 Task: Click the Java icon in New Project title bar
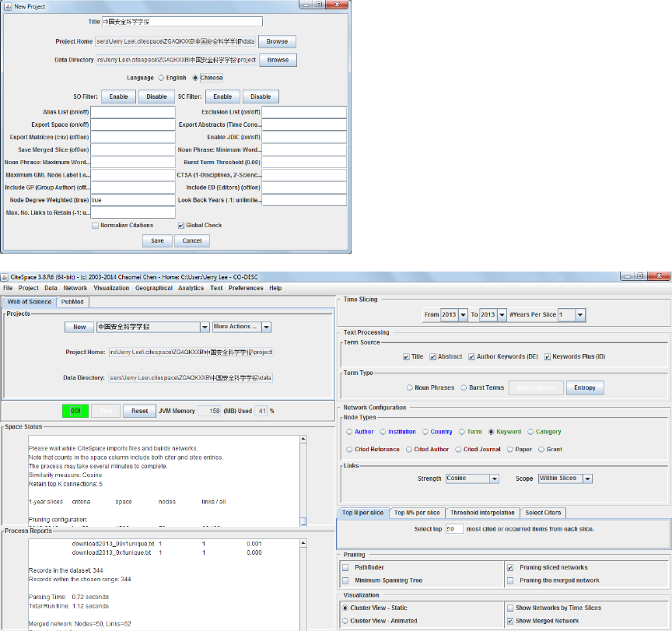click(x=8, y=6)
